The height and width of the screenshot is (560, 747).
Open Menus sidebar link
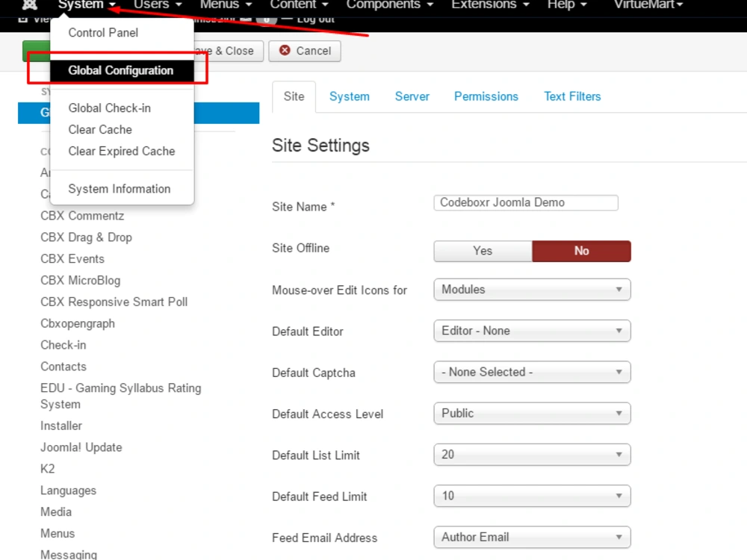click(x=58, y=533)
